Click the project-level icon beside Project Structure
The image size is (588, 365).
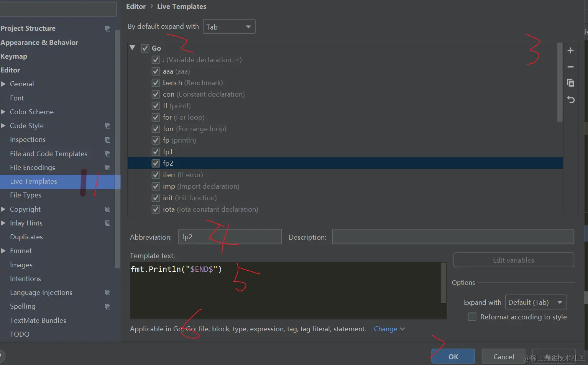click(107, 29)
